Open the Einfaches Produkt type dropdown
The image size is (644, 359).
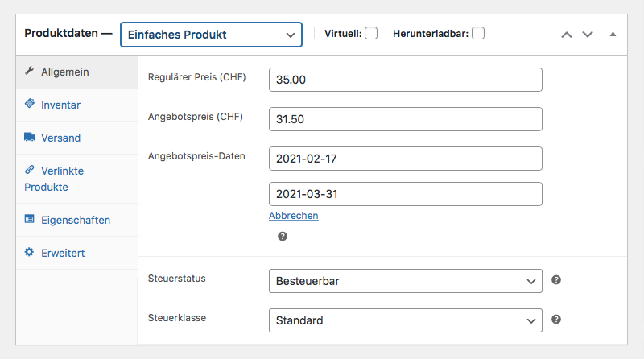coord(211,35)
